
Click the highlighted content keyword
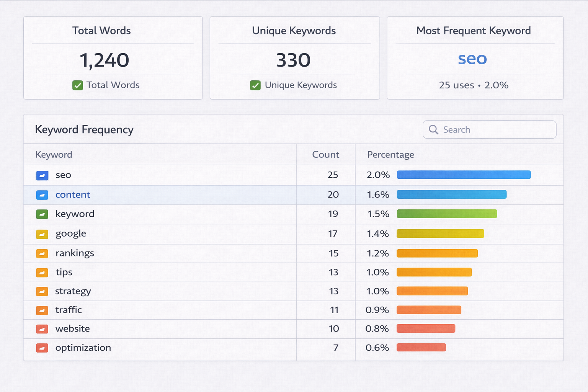[x=73, y=195]
